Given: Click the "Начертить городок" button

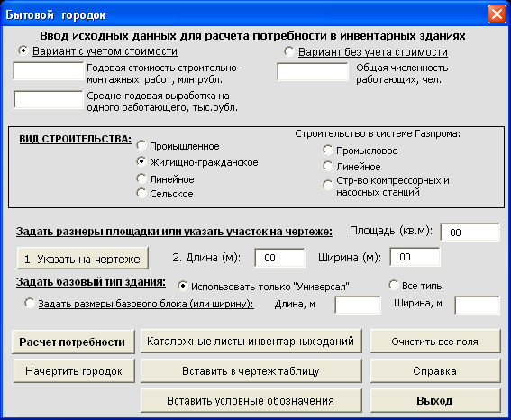Looking at the screenshot, I should [x=74, y=370].
